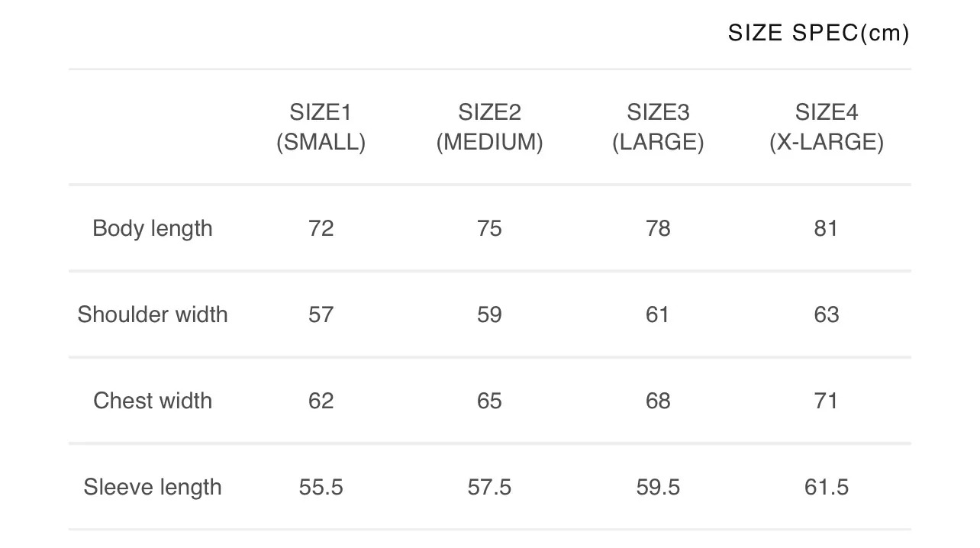980x548 pixels.
Task: Click the X-Large body length value 81
Action: click(x=826, y=228)
